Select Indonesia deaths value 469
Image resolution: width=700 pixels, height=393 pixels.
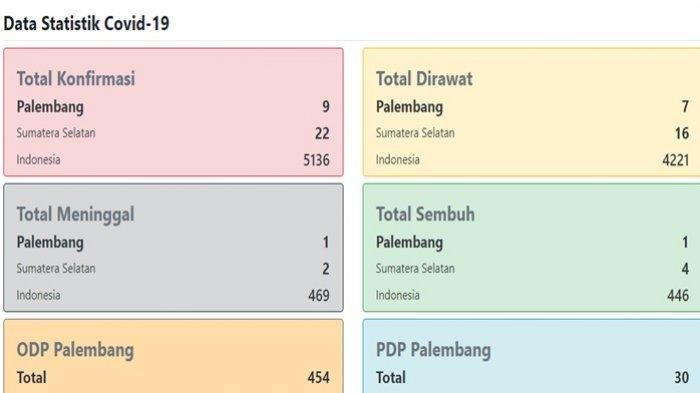click(319, 295)
